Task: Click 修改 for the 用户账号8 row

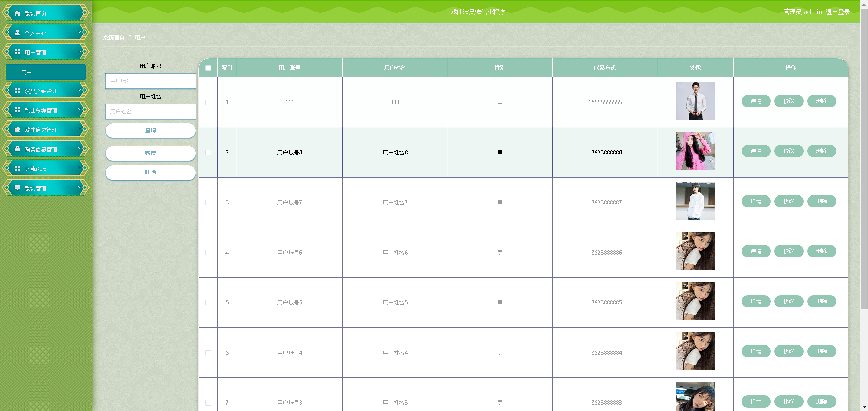Action: click(789, 151)
